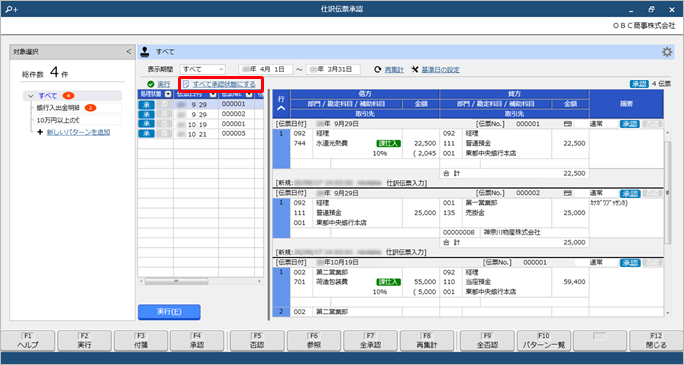Open the 処理状態 column filter dropdown
The image size is (684, 365).
[168, 94]
